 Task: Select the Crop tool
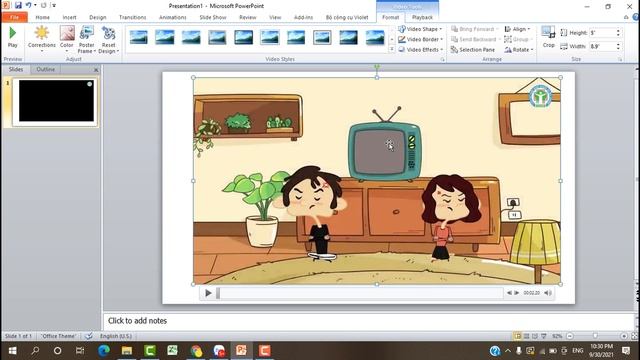(548, 37)
